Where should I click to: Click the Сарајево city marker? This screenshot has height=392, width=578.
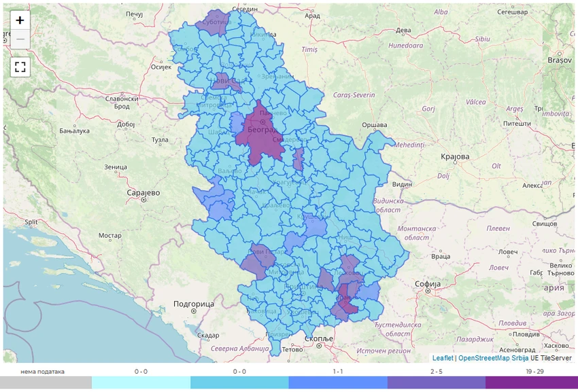(143, 200)
